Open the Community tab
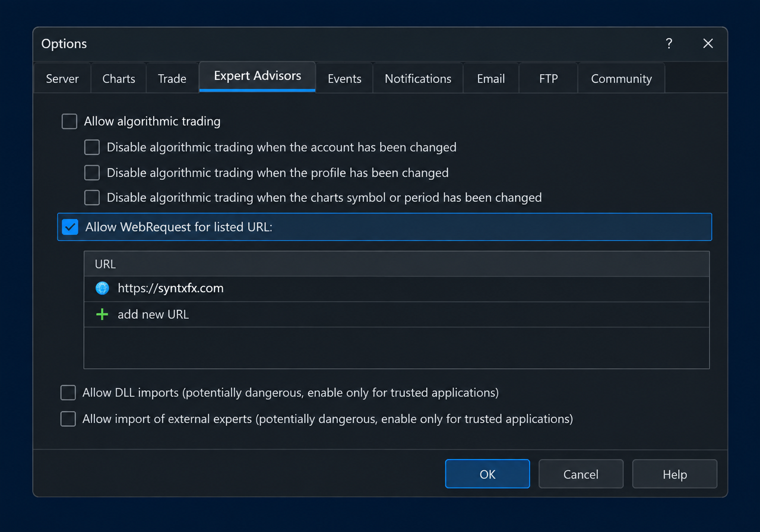760x532 pixels. [622, 78]
